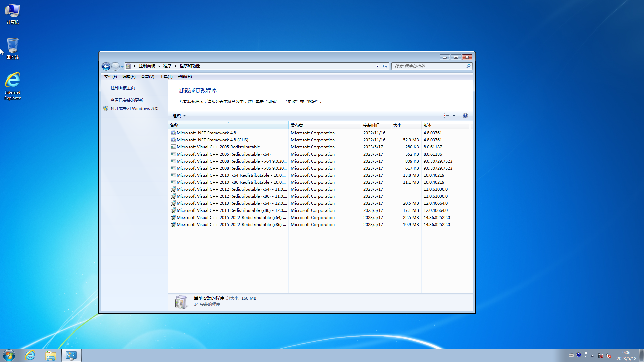This screenshot has width=644, height=362.
Task: Open Windows Explorer from the taskbar
Action: 51,355
